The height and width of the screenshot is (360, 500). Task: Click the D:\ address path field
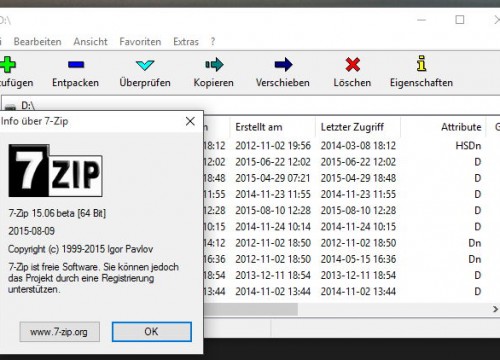point(250,105)
